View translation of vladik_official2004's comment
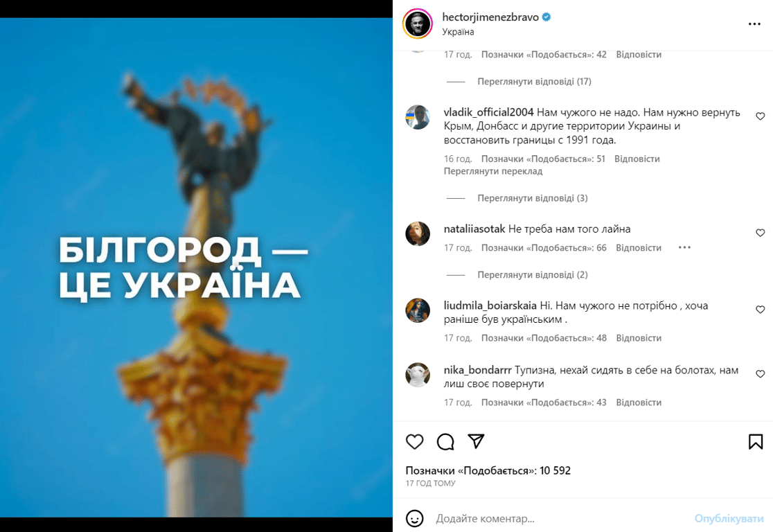 click(493, 172)
